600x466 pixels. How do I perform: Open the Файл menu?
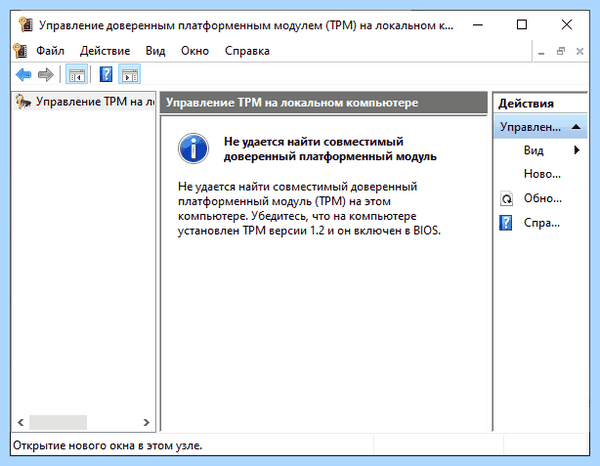(50, 51)
